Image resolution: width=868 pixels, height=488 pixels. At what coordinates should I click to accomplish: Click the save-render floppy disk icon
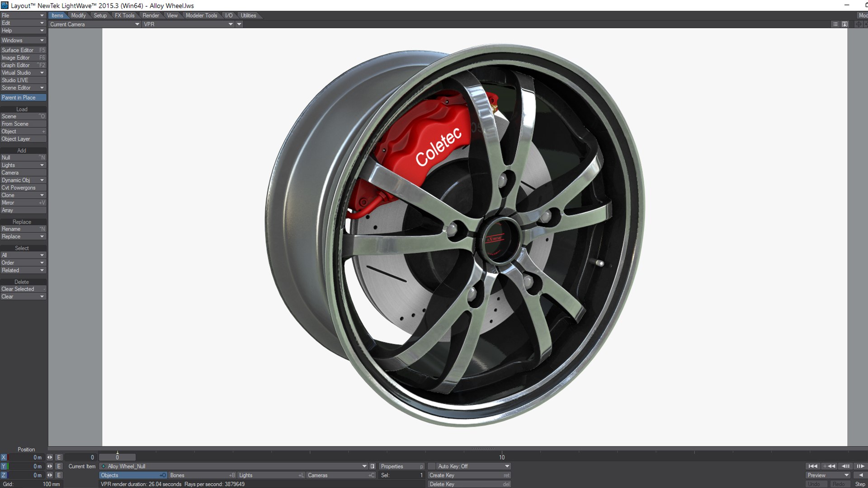(844, 24)
